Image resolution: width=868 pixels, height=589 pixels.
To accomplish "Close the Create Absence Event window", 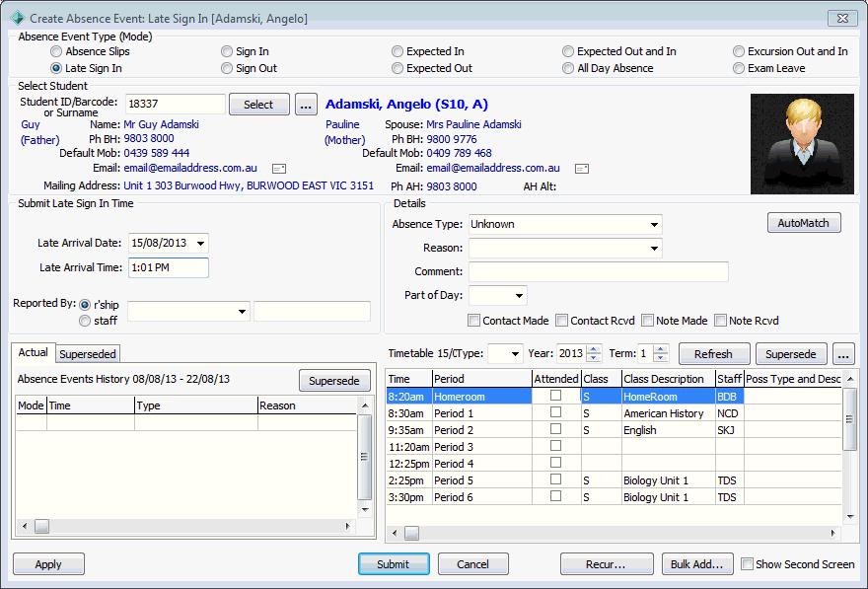I will pos(842,19).
